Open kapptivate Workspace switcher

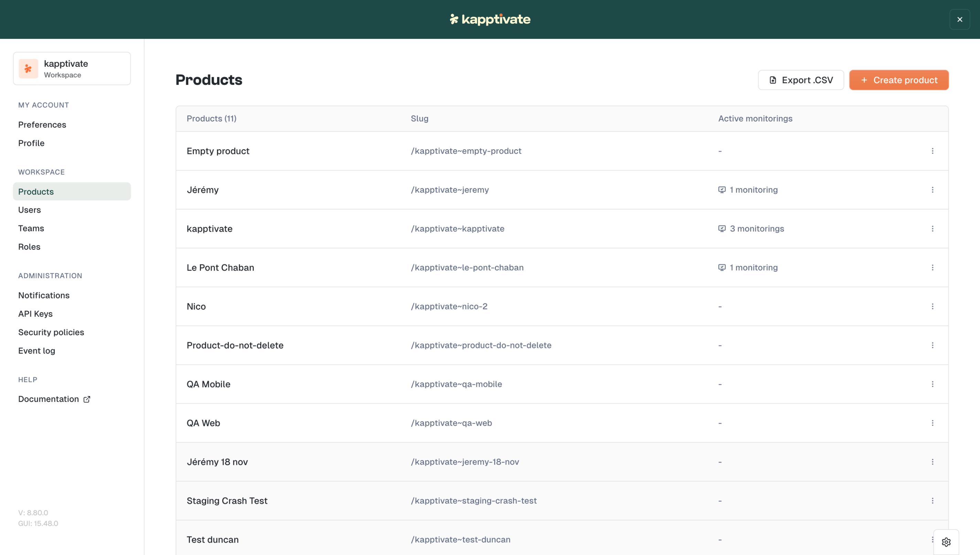click(72, 69)
